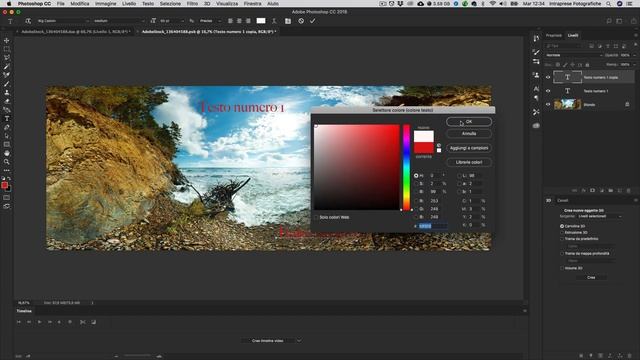Click Crea timeline video button
640x360 pixels.
pos(268,340)
